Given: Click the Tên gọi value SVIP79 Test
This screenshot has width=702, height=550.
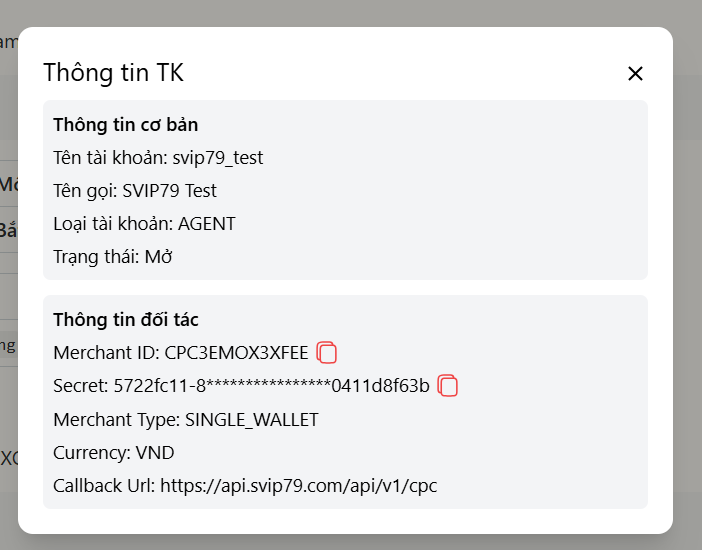Looking at the screenshot, I should coord(169,191).
